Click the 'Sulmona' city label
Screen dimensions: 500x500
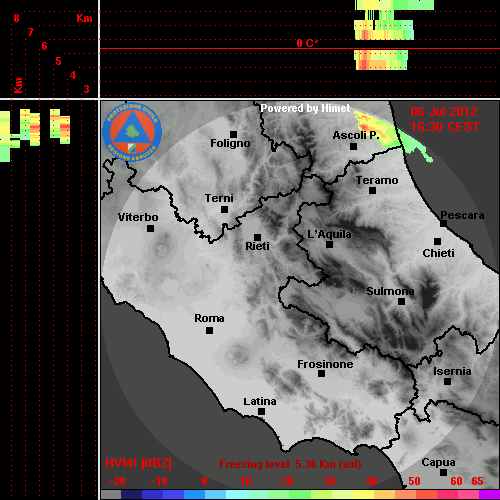tap(390, 291)
